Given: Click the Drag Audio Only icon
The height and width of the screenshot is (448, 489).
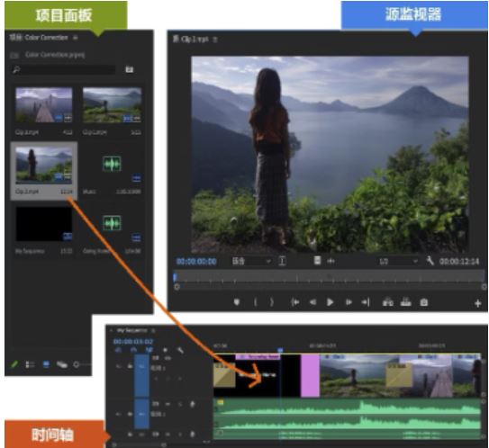Looking at the screenshot, I should (331, 261).
